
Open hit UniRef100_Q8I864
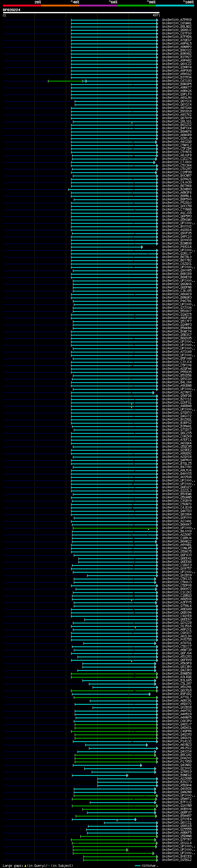177,515
